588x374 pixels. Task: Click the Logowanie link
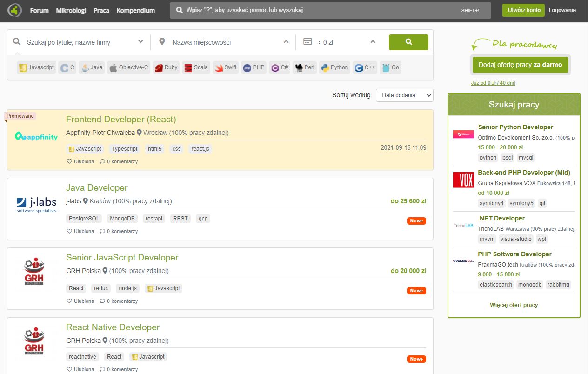click(562, 10)
